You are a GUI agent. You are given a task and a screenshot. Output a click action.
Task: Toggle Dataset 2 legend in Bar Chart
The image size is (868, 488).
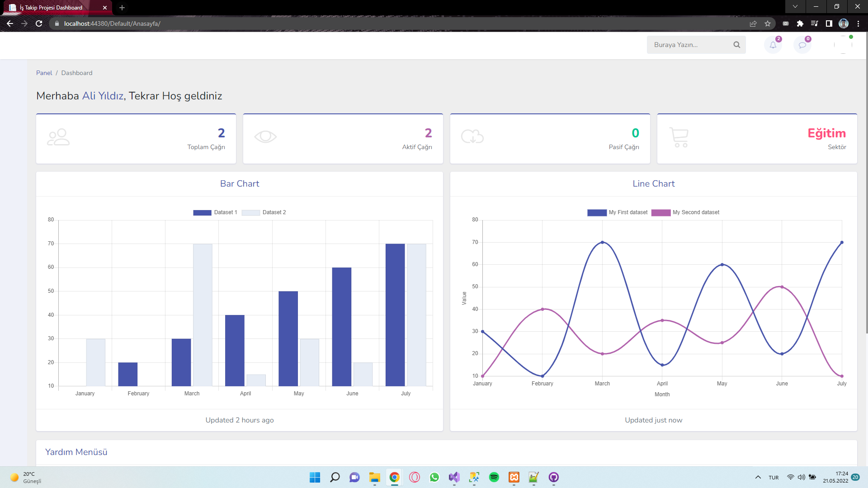click(x=264, y=212)
